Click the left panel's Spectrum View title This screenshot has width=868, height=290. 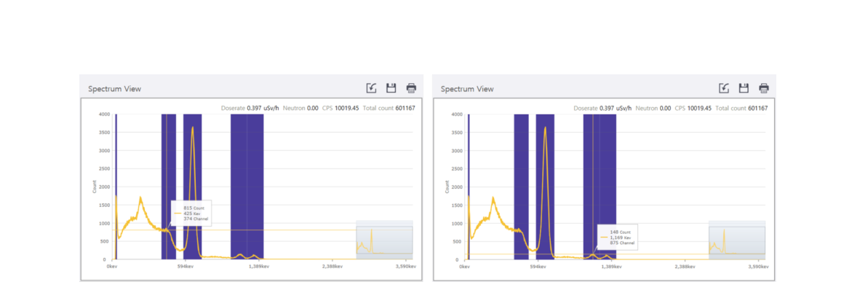click(114, 89)
